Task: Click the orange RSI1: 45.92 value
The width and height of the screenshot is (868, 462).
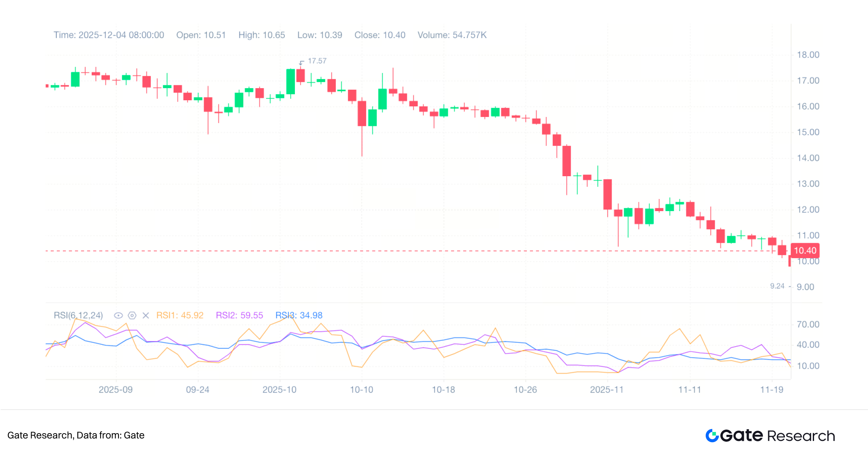Action: (180, 315)
